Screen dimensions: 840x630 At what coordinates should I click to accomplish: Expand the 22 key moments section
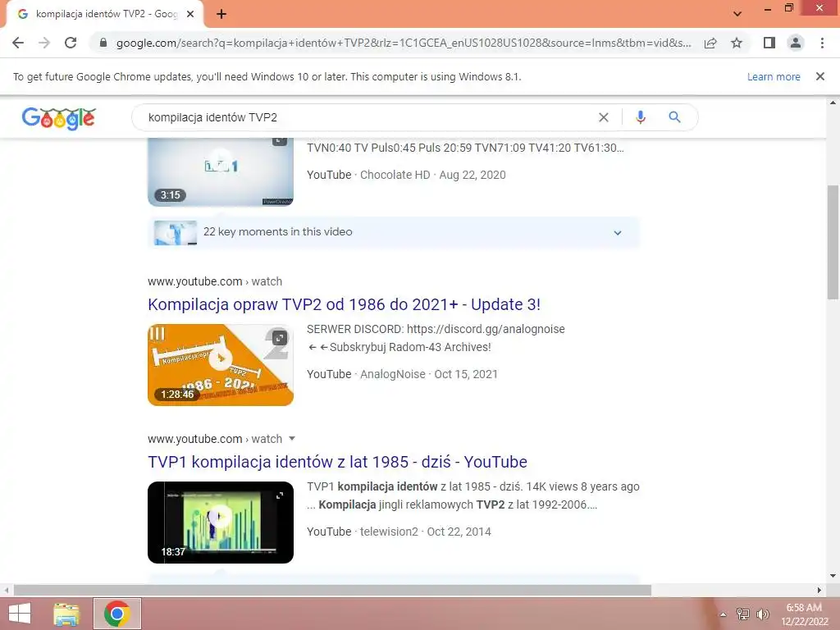394,232
